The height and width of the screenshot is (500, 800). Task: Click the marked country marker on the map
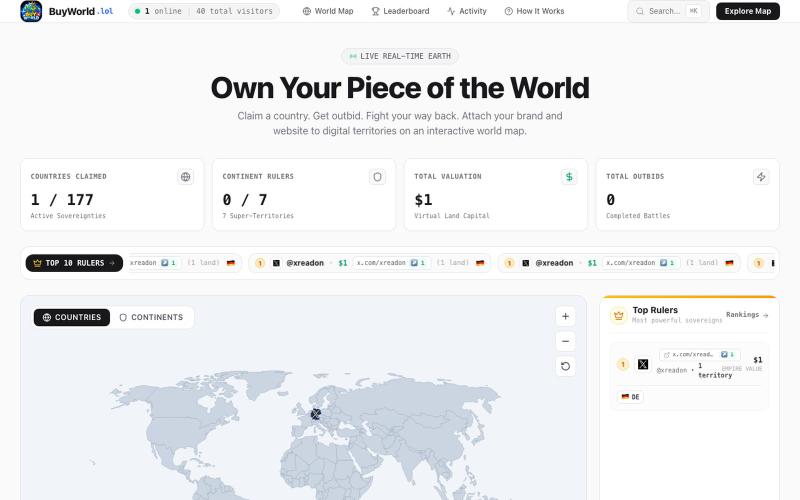(x=316, y=414)
